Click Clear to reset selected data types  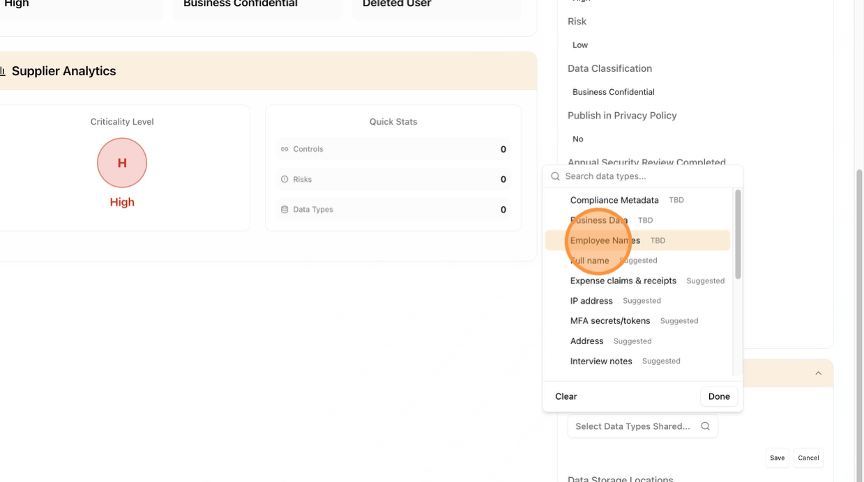(566, 397)
